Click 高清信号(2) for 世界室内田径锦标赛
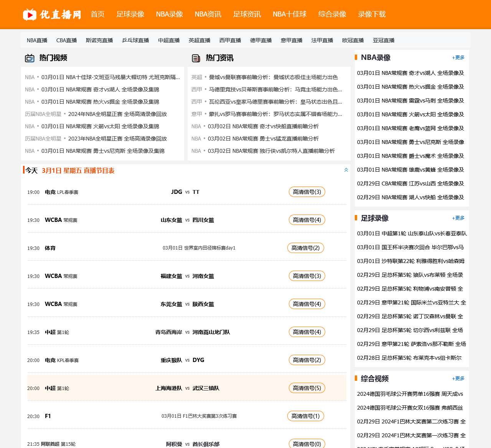Screen dimensions: 491x448 click(x=305, y=248)
